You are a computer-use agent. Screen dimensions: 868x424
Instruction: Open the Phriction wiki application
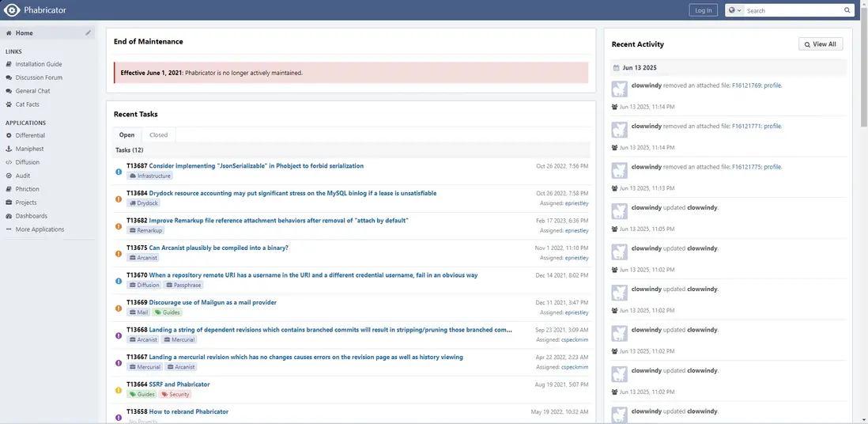(28, 189)
